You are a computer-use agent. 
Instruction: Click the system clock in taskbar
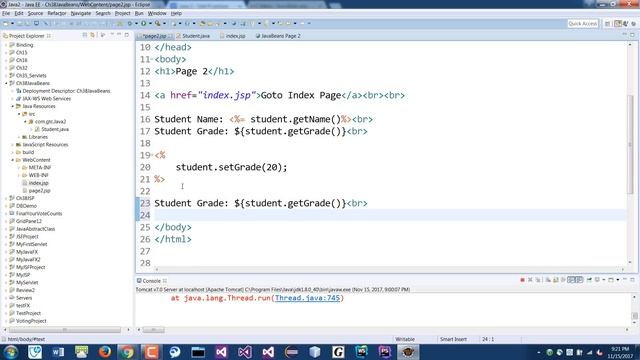[x=620, y=352]
